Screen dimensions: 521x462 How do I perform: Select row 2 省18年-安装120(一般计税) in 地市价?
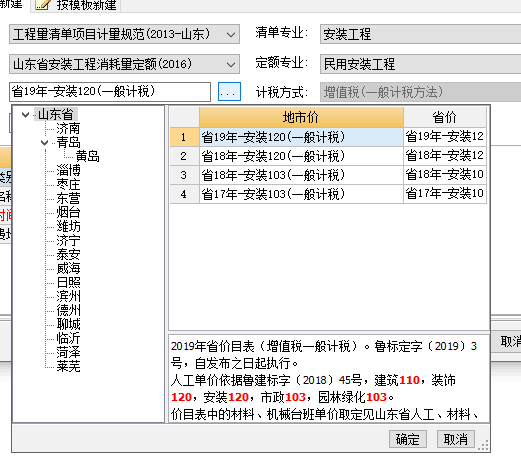click(301, 156)
